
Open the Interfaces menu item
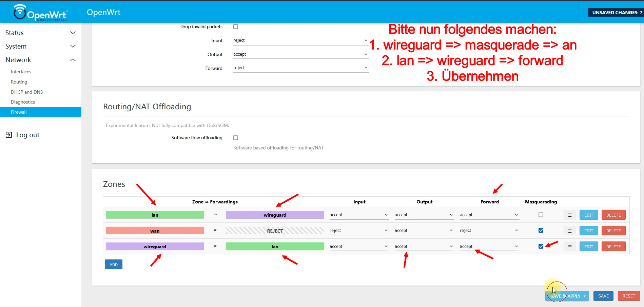(21, 72)
